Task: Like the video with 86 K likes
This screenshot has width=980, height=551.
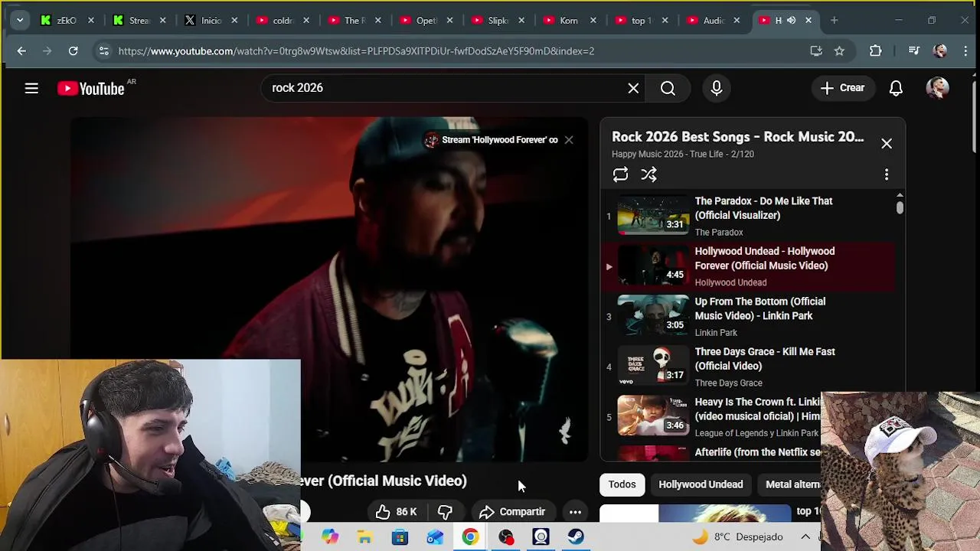Action: pos(396,511)
